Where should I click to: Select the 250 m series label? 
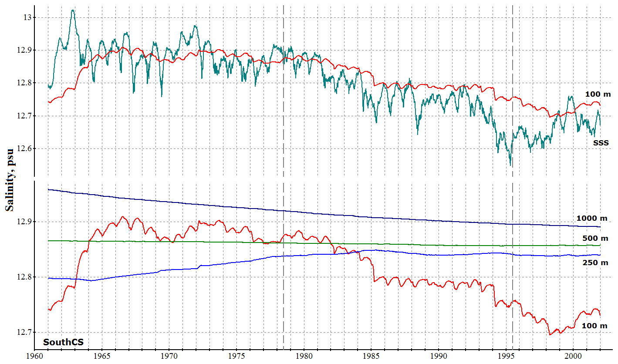(x=595, y=262)
